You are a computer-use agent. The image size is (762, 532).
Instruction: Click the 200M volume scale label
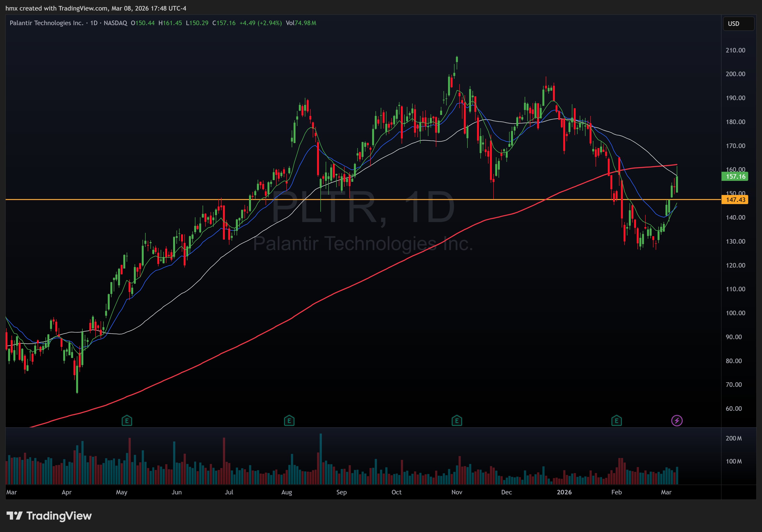(734, 438)
